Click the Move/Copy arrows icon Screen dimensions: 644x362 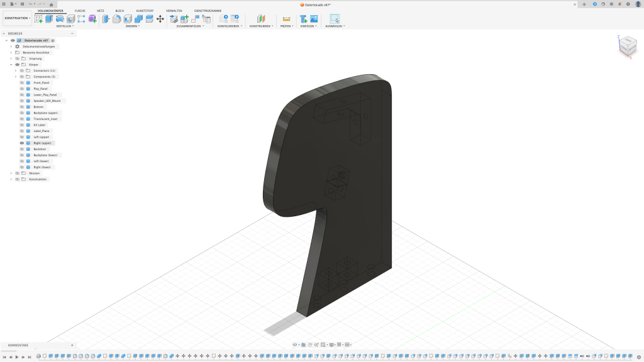160,19
